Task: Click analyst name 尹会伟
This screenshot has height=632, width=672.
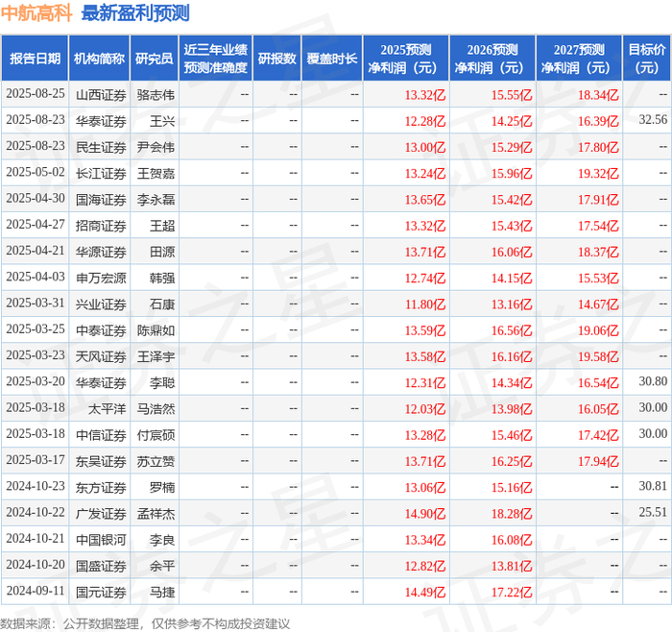Action: point(156,147)
